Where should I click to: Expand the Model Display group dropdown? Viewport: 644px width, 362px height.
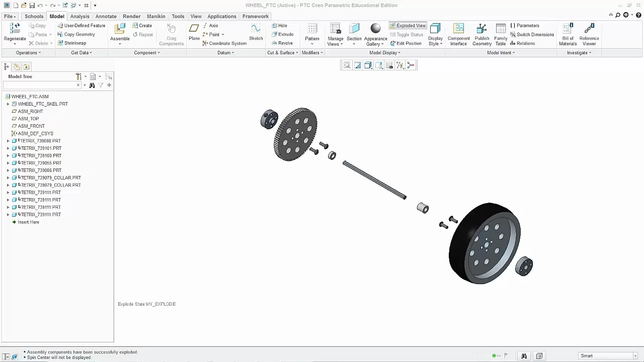pos(385,53)
